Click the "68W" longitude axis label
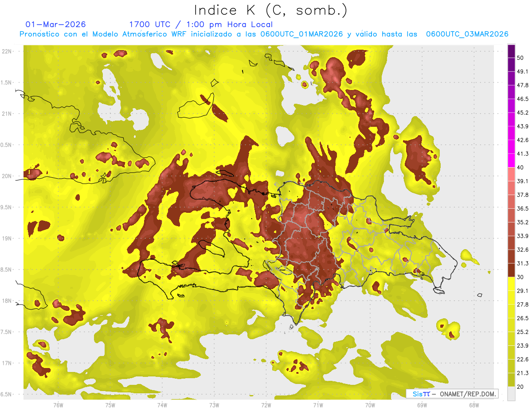Viewport: 532px width, 411px height. (474, 405)
